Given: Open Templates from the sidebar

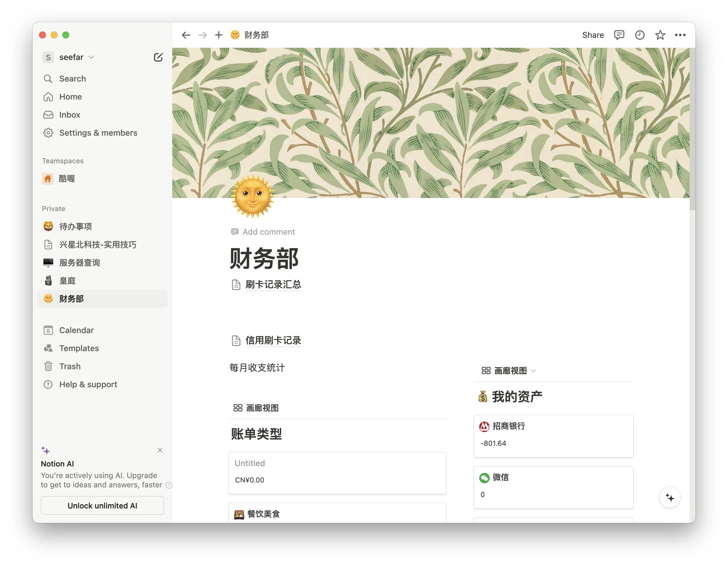Looking at the screenshot, I should pyautogui.click(x=103, y=348).
